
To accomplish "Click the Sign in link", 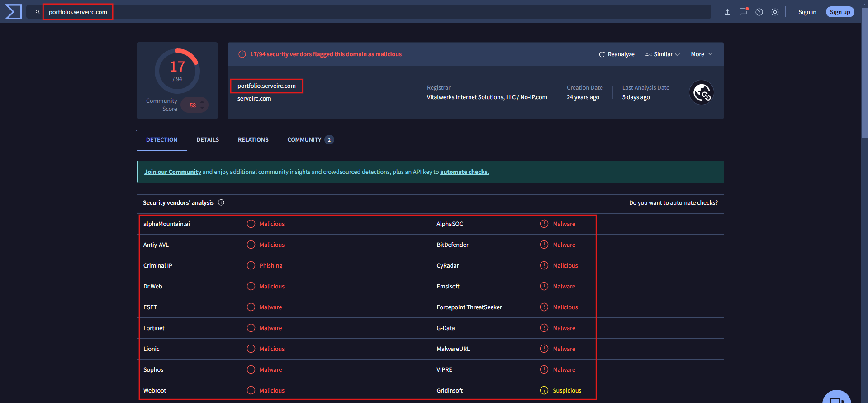I will coord(807,12).
